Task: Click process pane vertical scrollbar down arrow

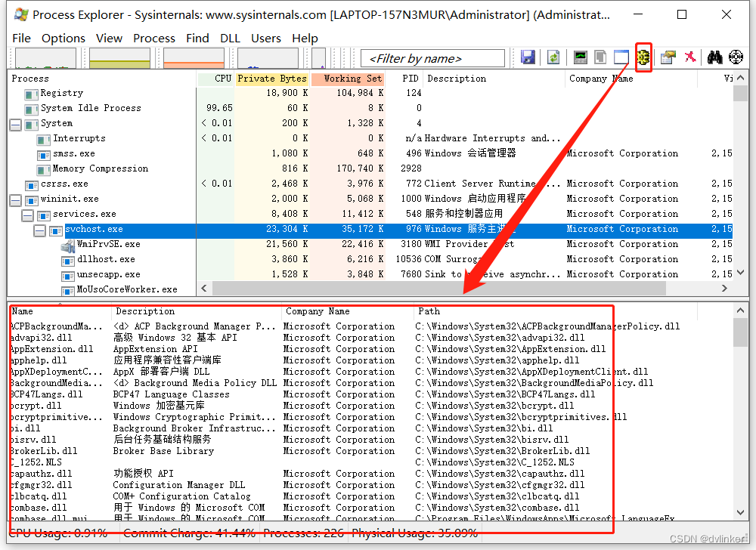Action: pos(741,273)
